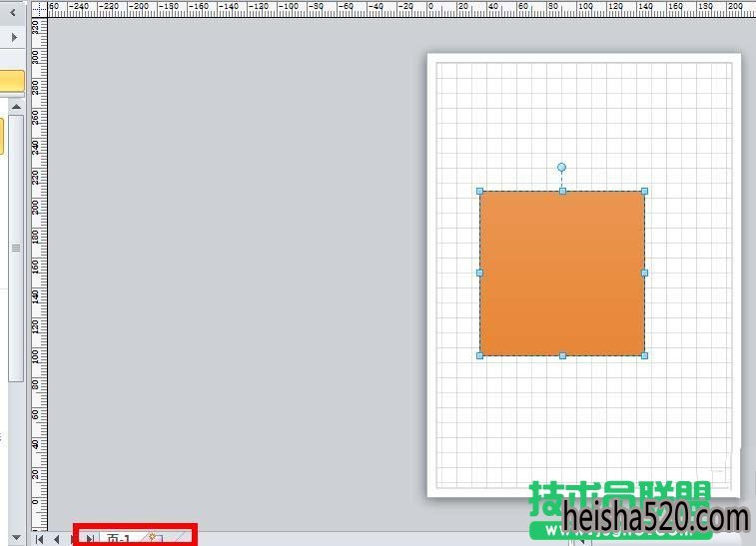The image size is (756, 546).
Task: Expand More Shapes with the right arrow
Action: [14, 37]
